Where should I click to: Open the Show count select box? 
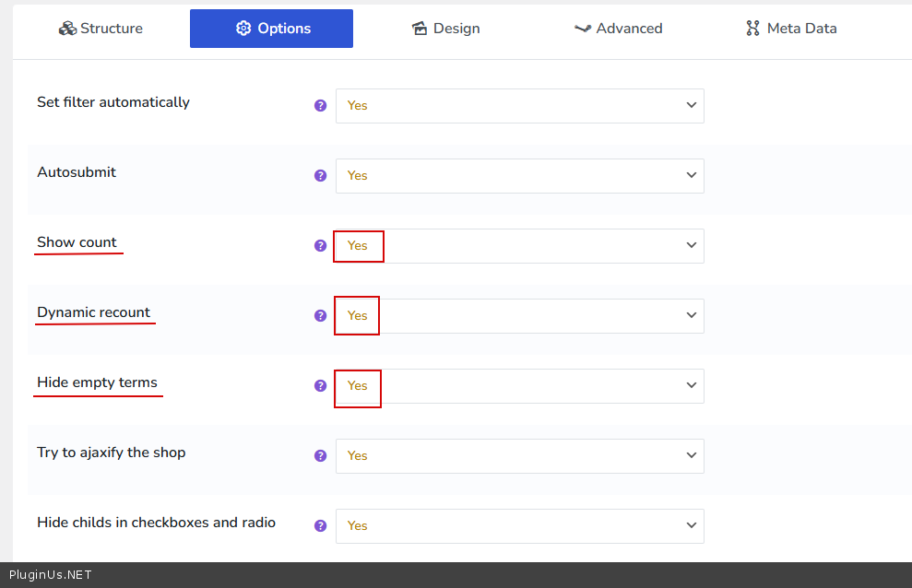(x=519, y=246)
